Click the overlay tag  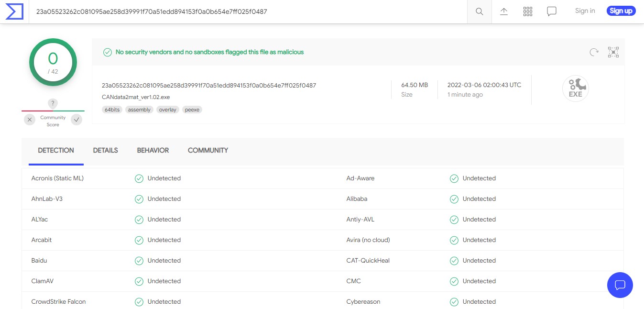coord(168,110)
